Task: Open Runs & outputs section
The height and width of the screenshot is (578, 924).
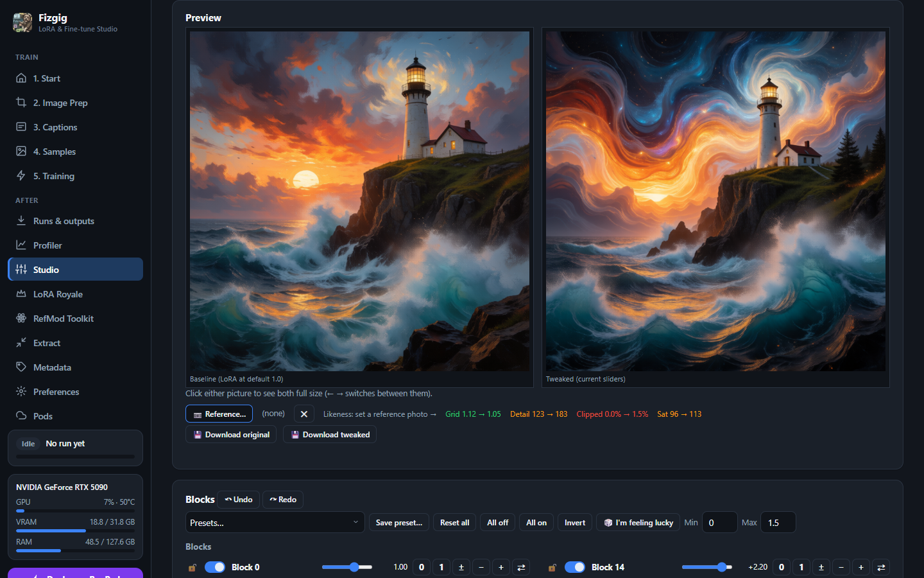Action: 64,221
